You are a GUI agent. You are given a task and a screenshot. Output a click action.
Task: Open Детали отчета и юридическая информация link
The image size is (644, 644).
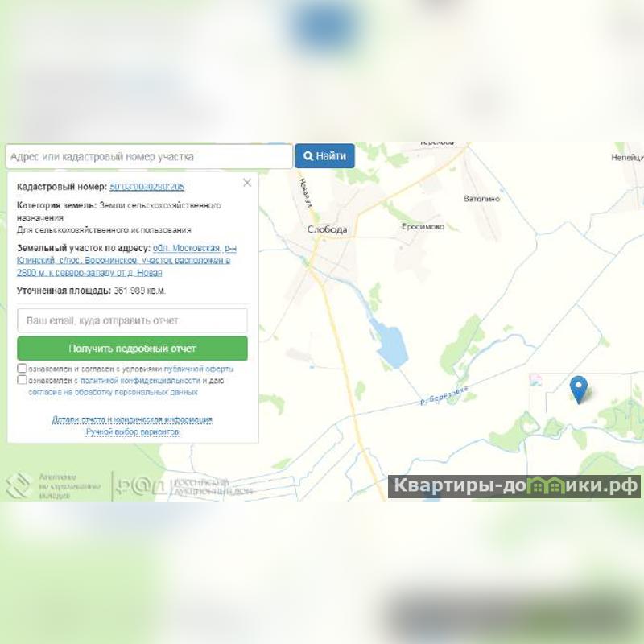click(x=132, y=419)
